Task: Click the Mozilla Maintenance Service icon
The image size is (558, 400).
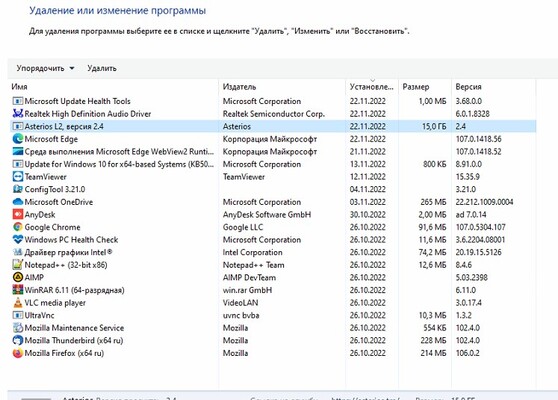Action: pyautogui.click(x=17, y=328)
